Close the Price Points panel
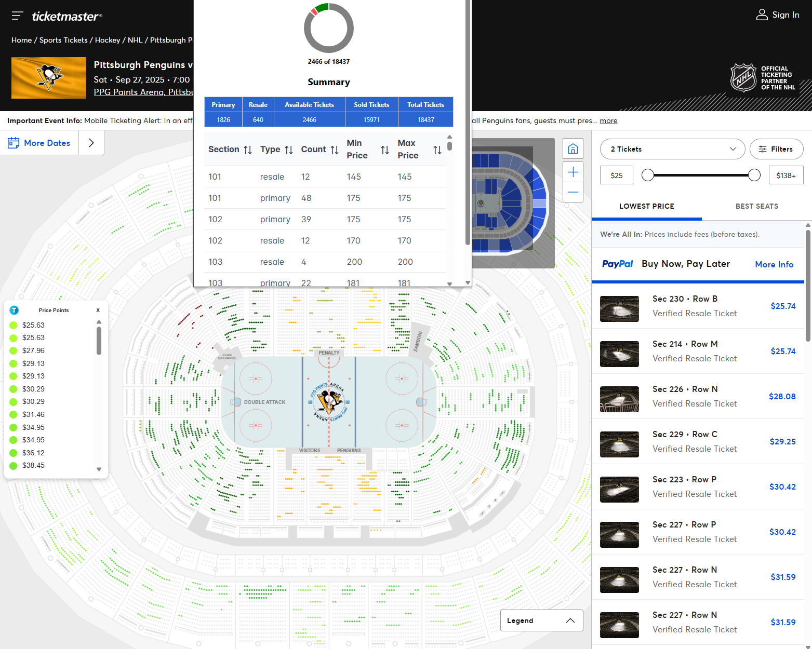 coord(98,310)
